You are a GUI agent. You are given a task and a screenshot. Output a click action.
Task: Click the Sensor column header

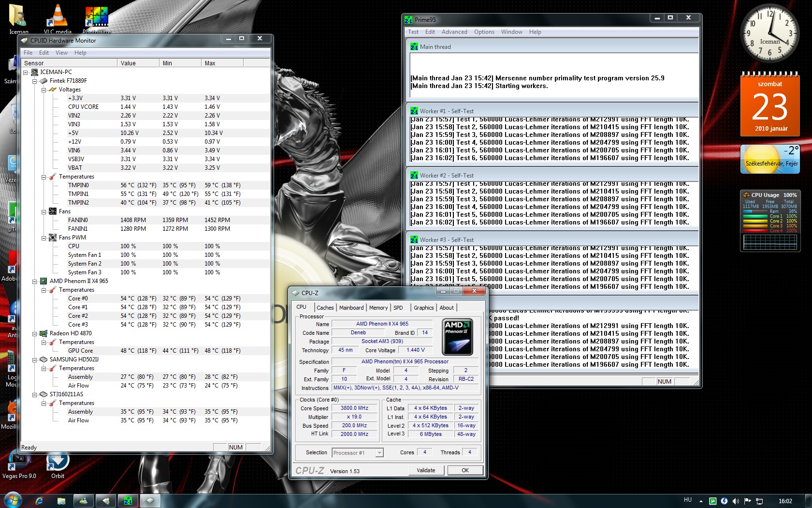[69, 63]
